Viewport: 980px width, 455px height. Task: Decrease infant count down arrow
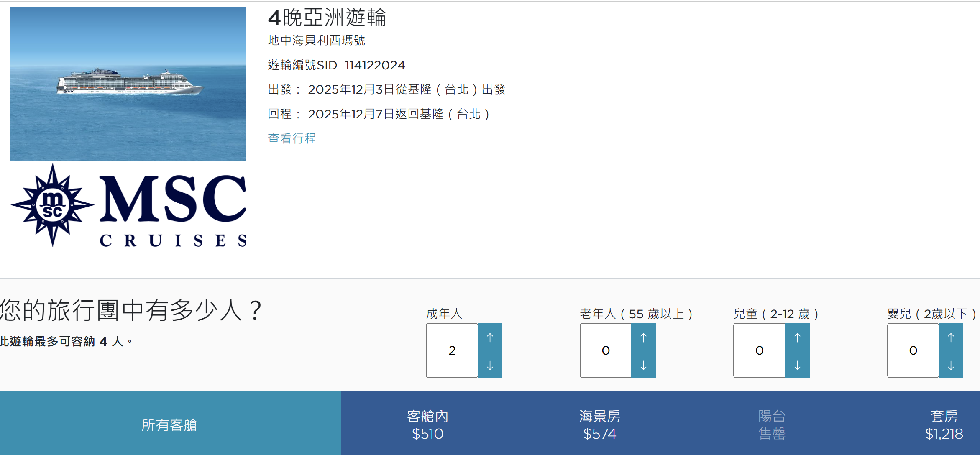click(951, 365)
